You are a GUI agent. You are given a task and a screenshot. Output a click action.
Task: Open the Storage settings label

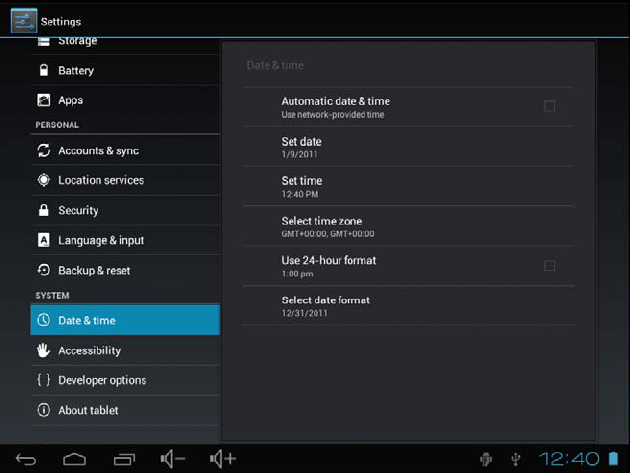(x=78, y=41)
